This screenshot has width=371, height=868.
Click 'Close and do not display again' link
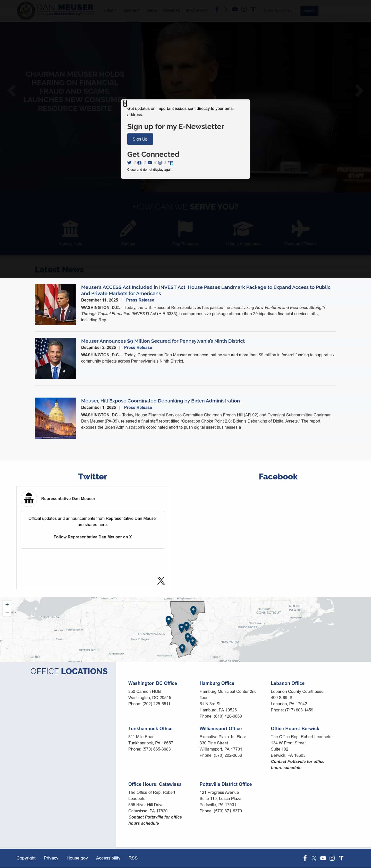150,169
